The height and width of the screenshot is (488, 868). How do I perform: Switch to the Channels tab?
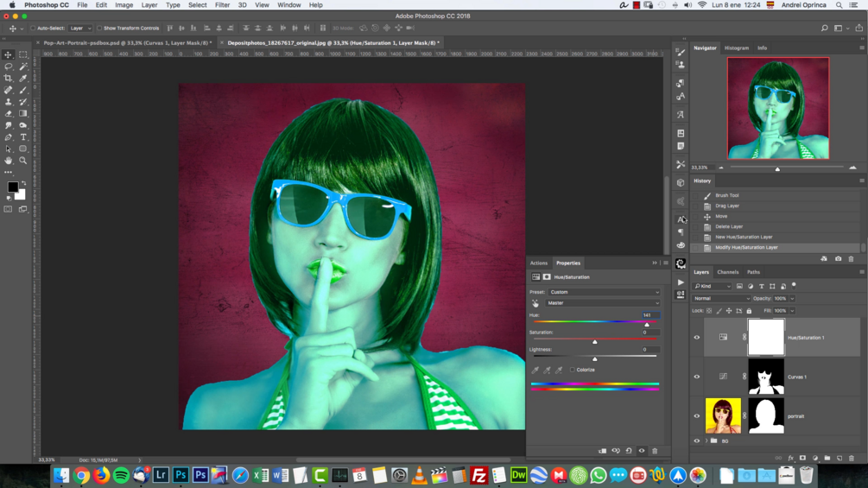(x=728, y=272)
